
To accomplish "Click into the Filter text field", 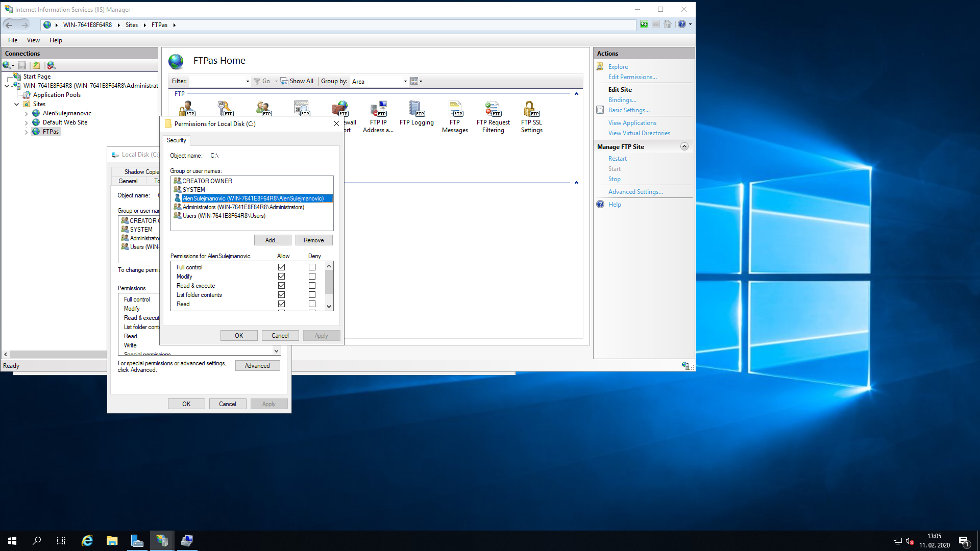I will pos(217,82).
